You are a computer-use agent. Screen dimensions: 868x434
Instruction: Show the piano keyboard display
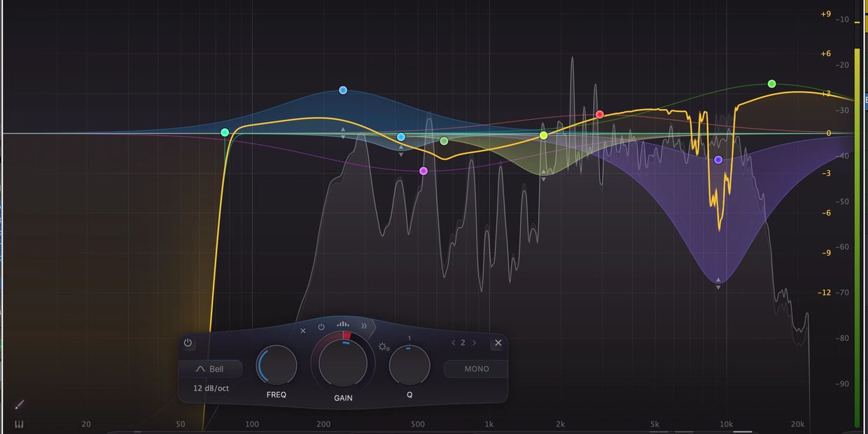(x=19, y=424)
